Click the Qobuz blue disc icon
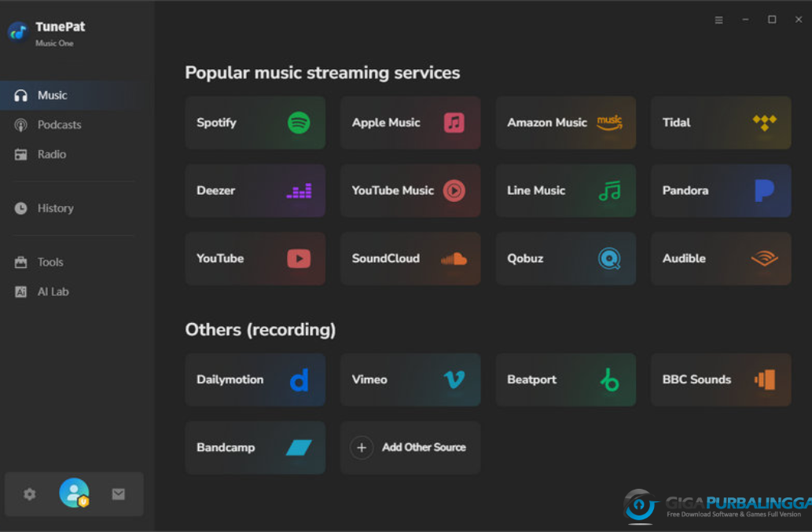 [x=609, y=259]
